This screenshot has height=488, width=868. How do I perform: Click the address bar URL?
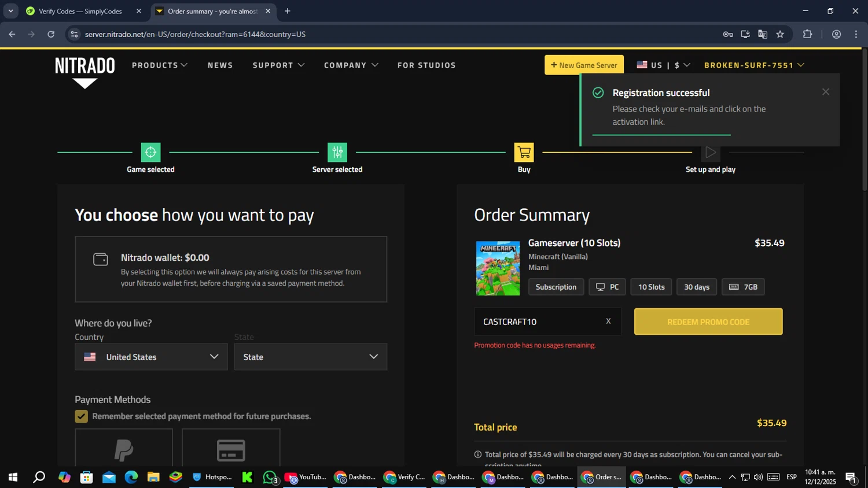tap(195, 34)
